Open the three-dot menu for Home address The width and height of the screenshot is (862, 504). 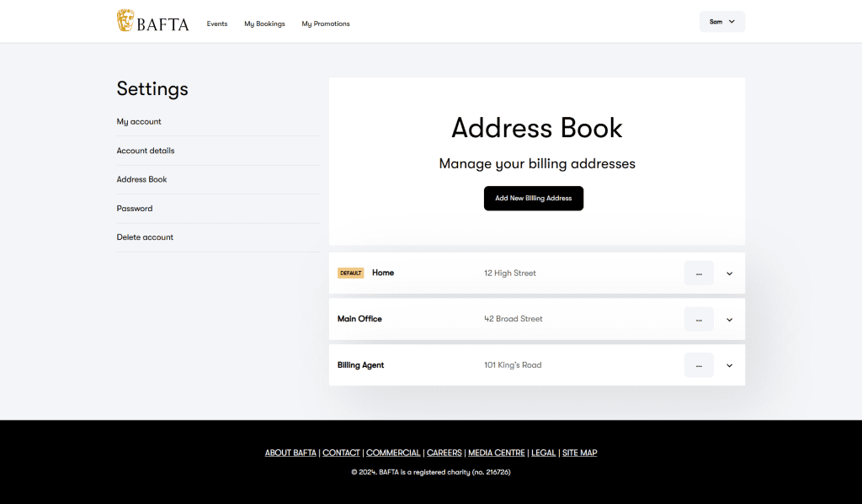click(699, 273)
